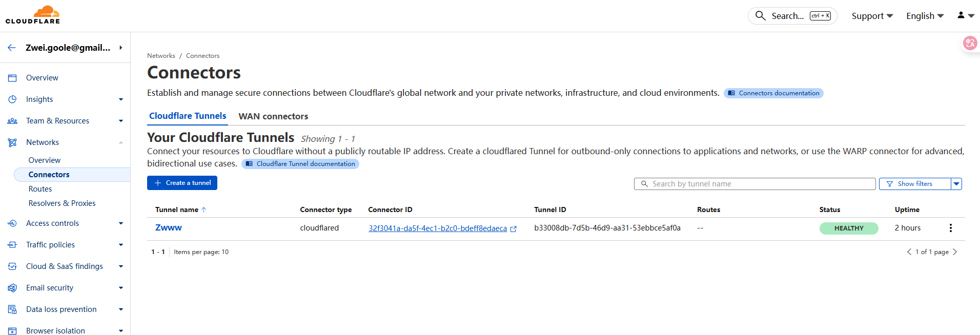Viewport: 980px width, 335px height.
Task: Select Connectors in the sidebar
Action: point(72,175)
